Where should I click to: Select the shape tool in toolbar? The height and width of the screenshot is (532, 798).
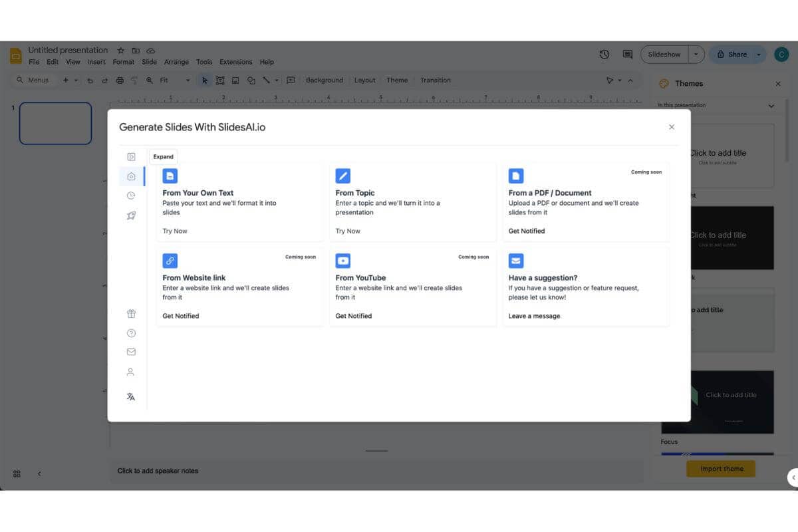[251, 80]
